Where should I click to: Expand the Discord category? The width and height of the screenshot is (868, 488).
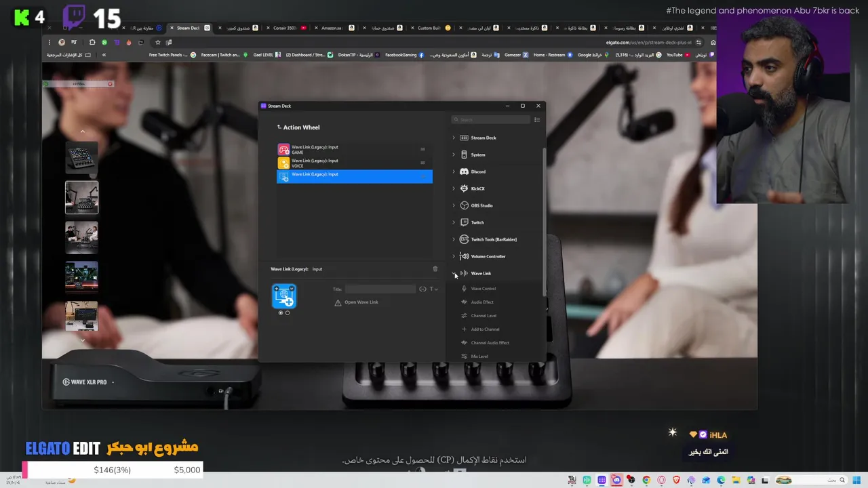pos(454,171)
